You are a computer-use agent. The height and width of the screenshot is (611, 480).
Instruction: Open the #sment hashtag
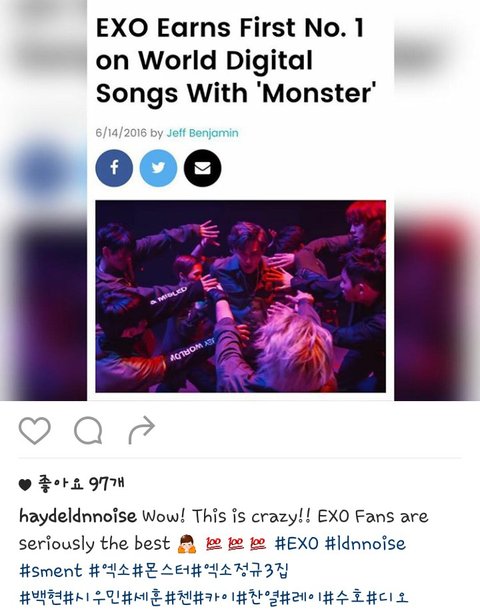[51, 570]
